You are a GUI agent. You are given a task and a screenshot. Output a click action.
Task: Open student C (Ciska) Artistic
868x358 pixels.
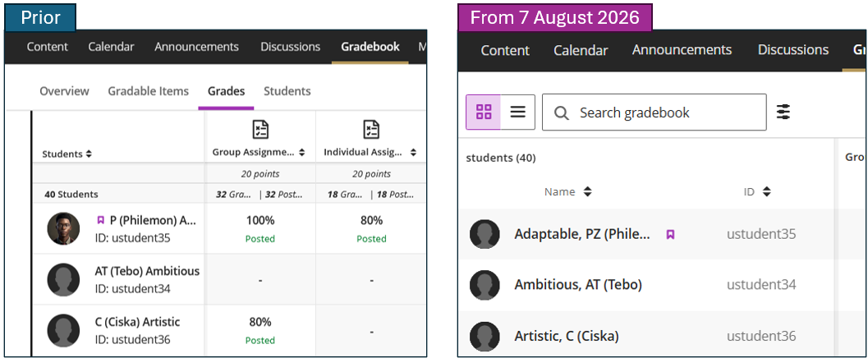(137, 322)
